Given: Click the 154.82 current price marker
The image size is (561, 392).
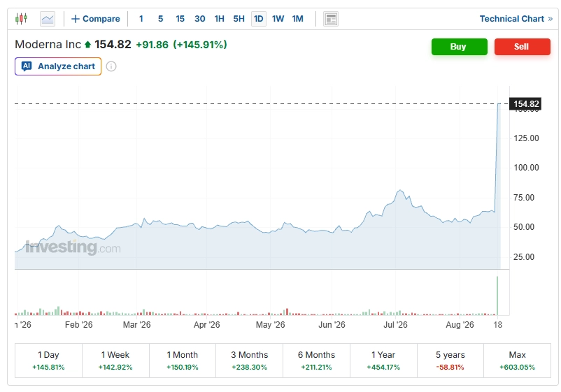Looking at the screenshot, I should tap(525, 104).
